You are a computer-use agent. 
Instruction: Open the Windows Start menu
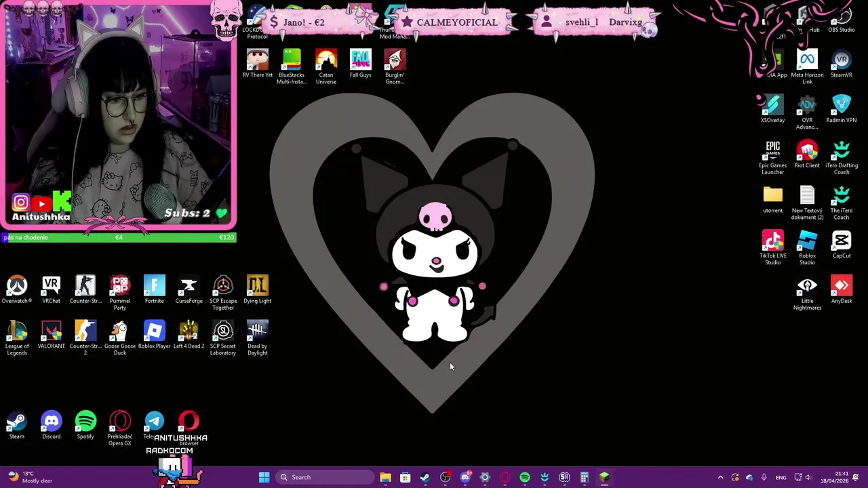point(264,477)
